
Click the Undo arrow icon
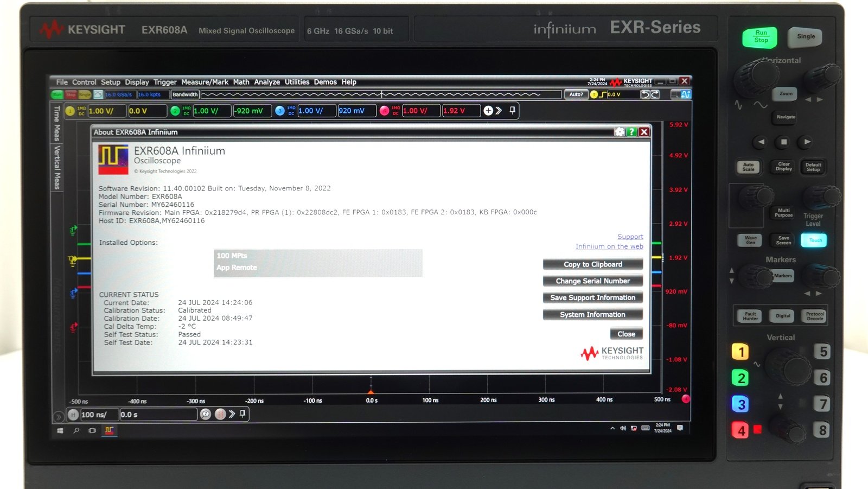tap(645, 94)
